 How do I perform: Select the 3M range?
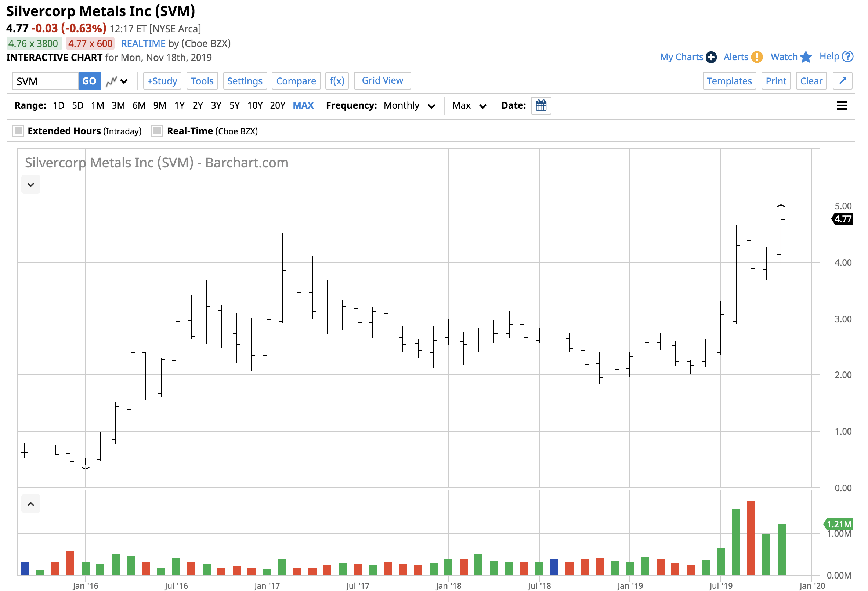point(118,106)
